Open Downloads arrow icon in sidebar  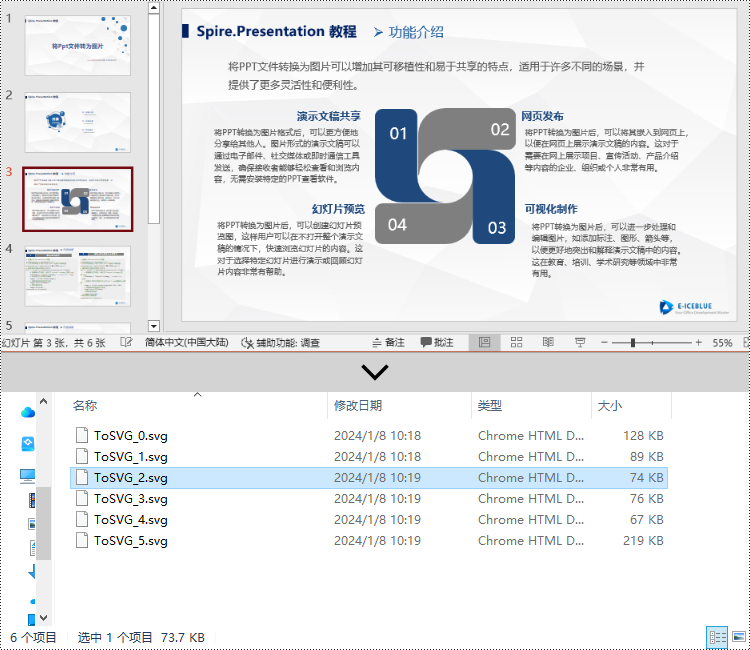(x=32, y=571)
